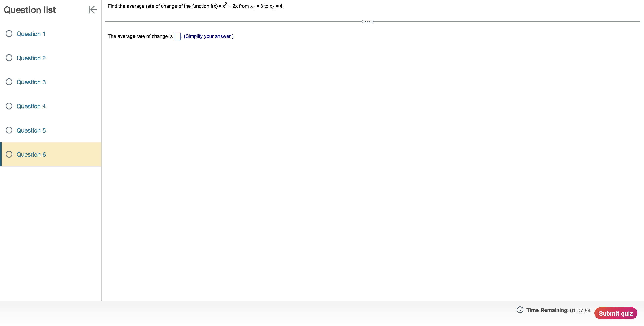Select Question 4 radio circle
Screen dimensions: 644x326
click(x=9, y=106)
